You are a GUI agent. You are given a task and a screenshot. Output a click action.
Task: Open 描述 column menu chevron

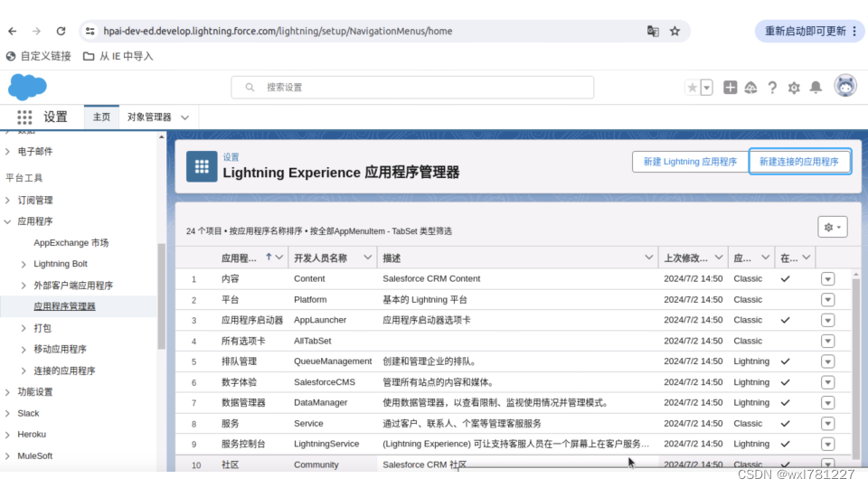coord(649,258)
